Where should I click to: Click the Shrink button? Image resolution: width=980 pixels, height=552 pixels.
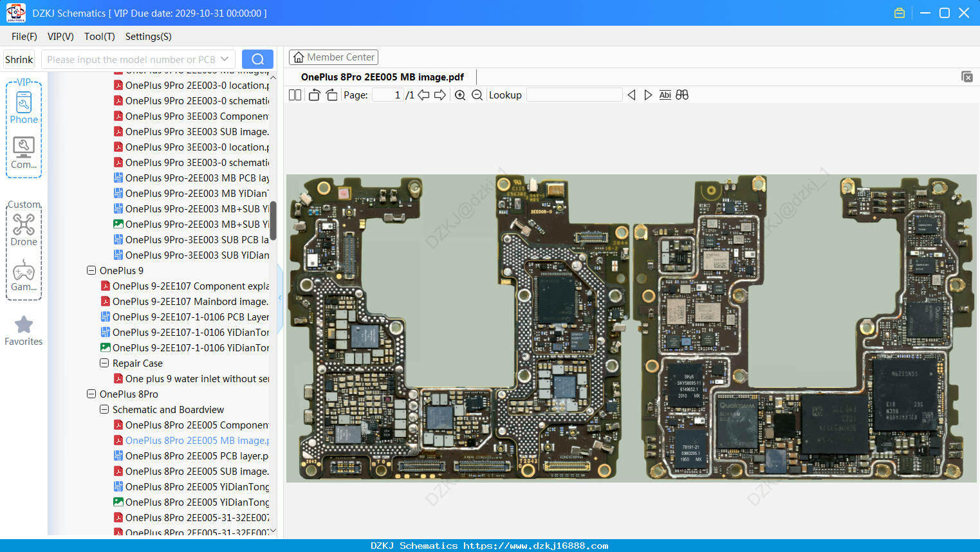tap(19, 59)
